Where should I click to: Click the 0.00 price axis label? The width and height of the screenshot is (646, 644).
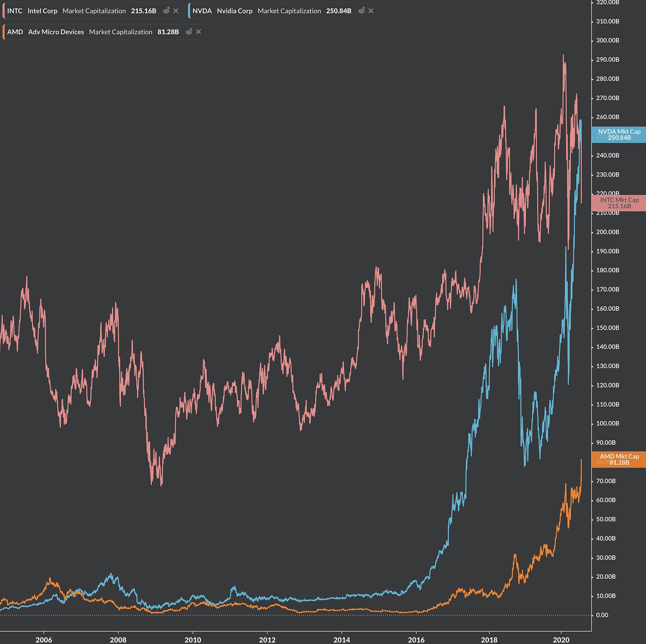pyautogui.click(x=602, y=615)
